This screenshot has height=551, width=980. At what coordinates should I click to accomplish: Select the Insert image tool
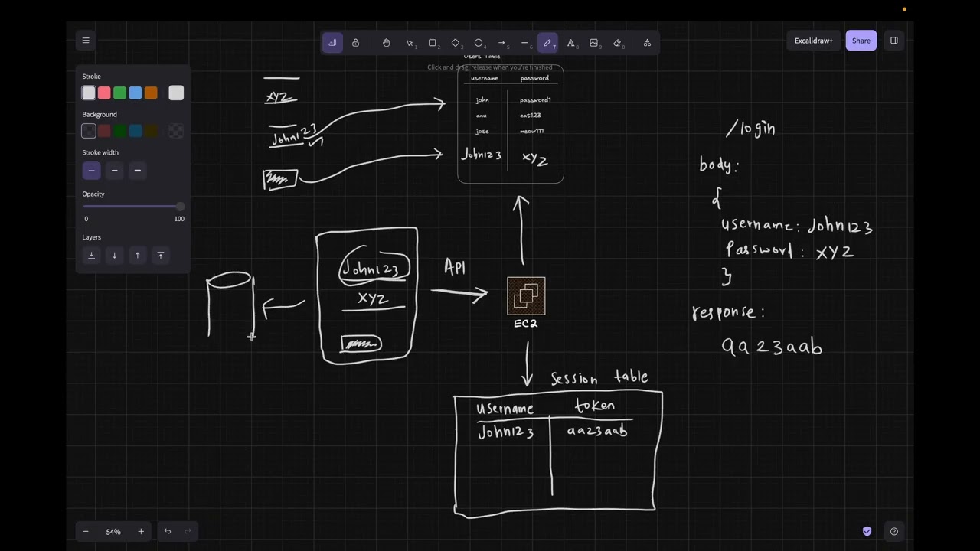click(x=593, y=43)
